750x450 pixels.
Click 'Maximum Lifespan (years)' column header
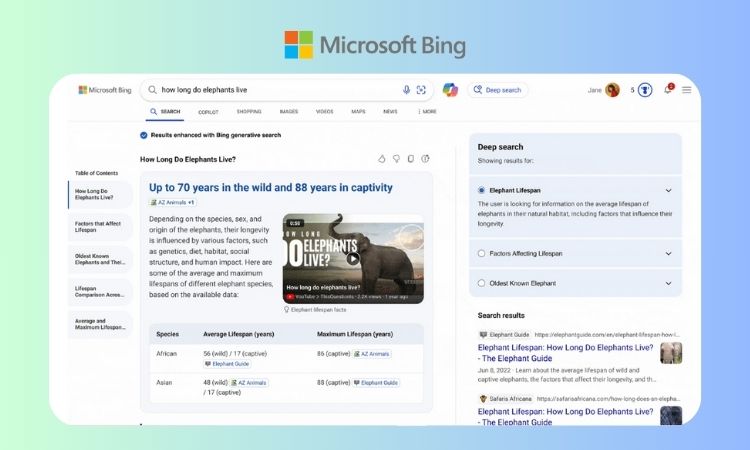(x=355, y=334)
